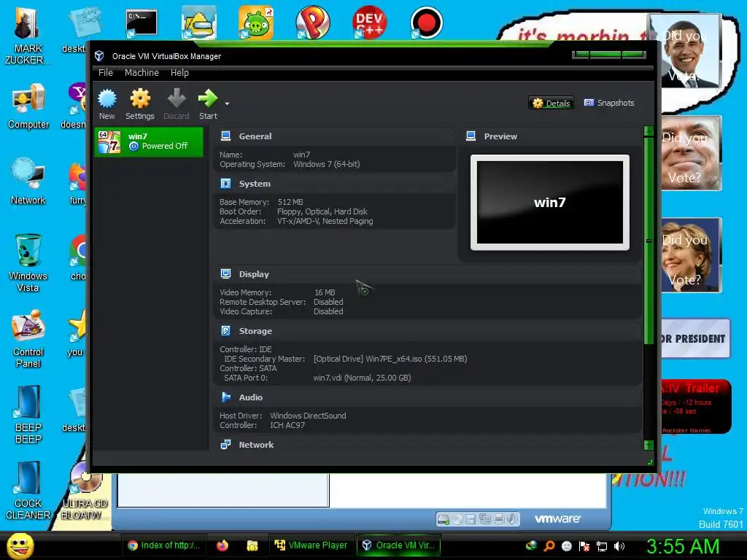Screen dimensions: 747x560
Task: Click the 3:55 AM taskbar clock
Action: tap(682, 546)
